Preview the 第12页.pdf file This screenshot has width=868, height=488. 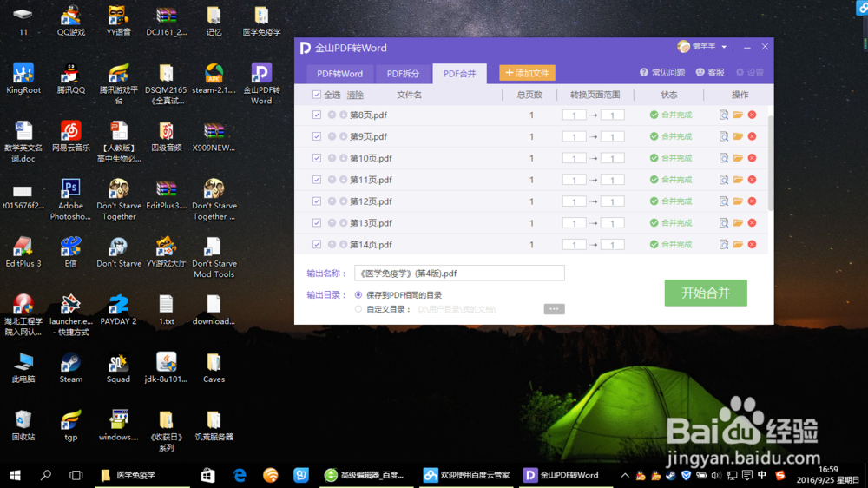point(724,201)
